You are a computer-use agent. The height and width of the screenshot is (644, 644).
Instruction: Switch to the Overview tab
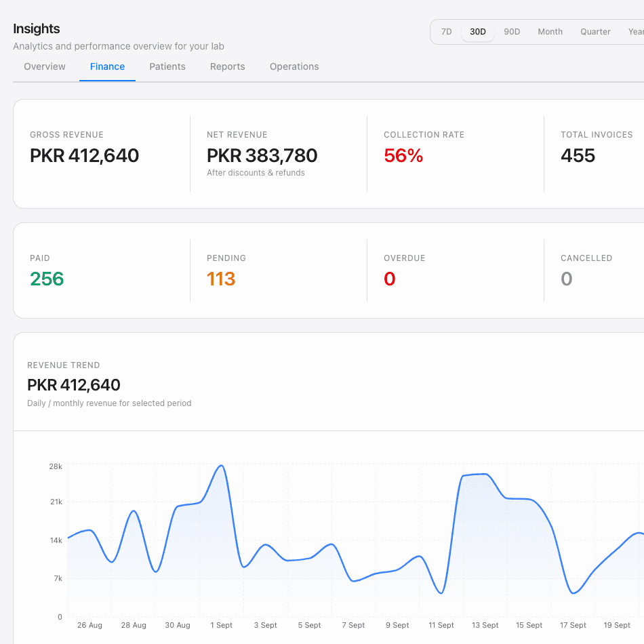pos(44,66)
